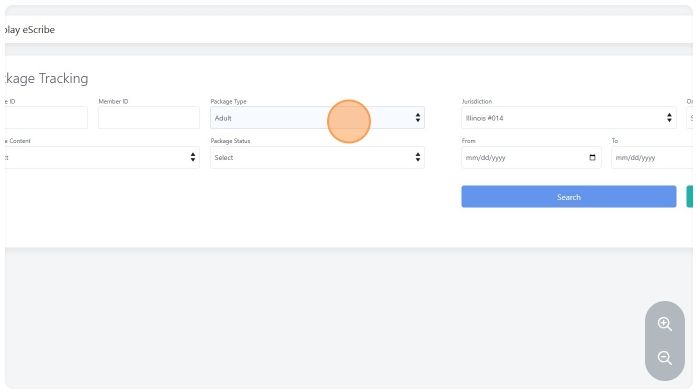Click the zoom out magnifier icon

664,358
